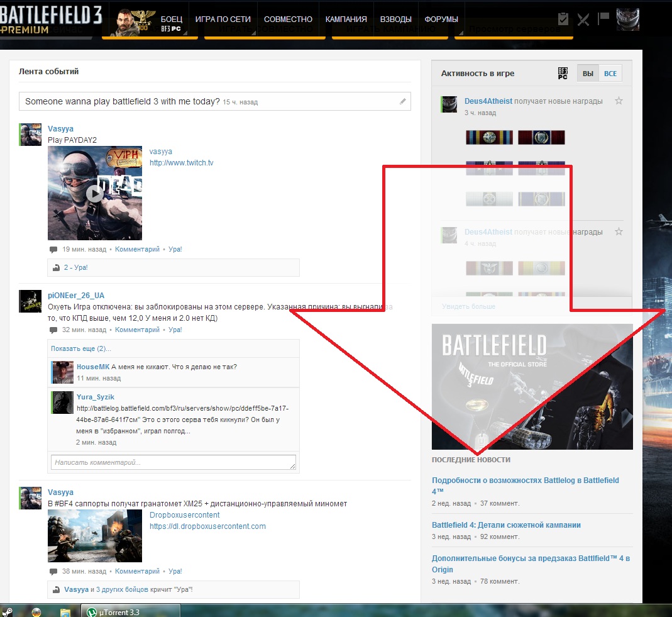Open µTorrent 3.3 in the taskbar
This screenshot has height=617, width=672.
(131, 612)
